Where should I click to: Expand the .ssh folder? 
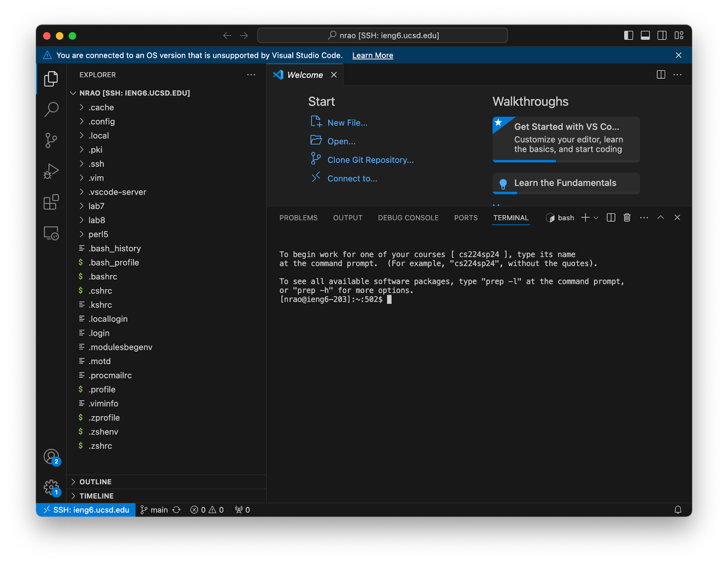click(166, 164)
